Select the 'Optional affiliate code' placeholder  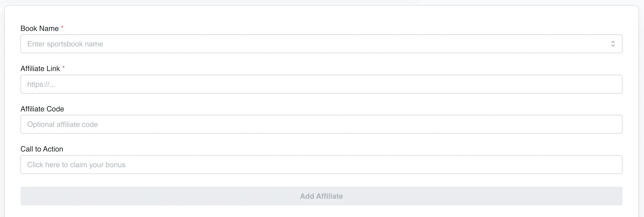[62, 124]
